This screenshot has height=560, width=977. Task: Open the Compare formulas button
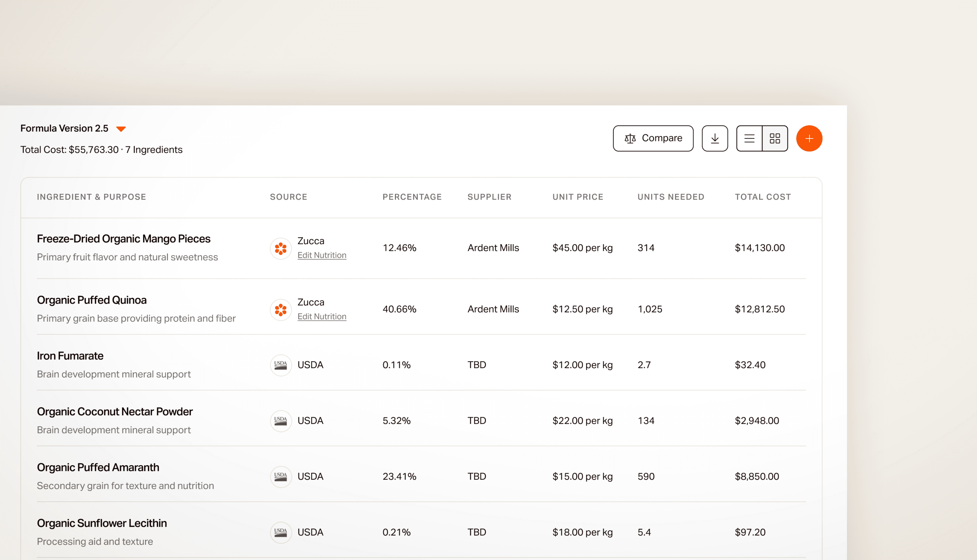click(x=653, y=139)
